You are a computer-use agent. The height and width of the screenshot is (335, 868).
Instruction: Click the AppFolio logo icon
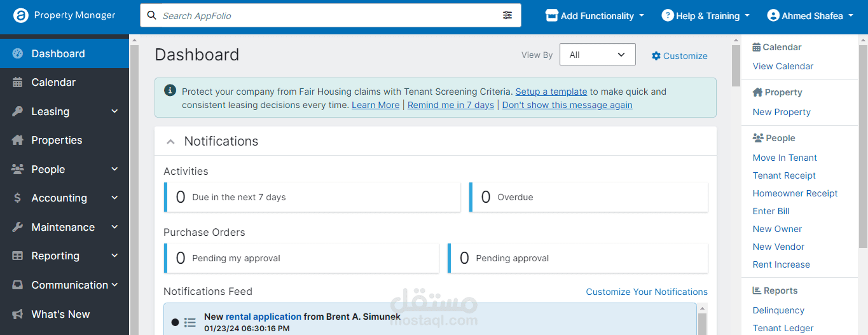(x=21, y=15)
